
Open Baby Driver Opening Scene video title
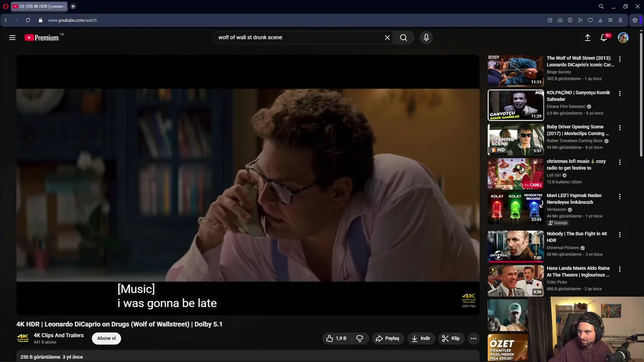tap(578, 130)
